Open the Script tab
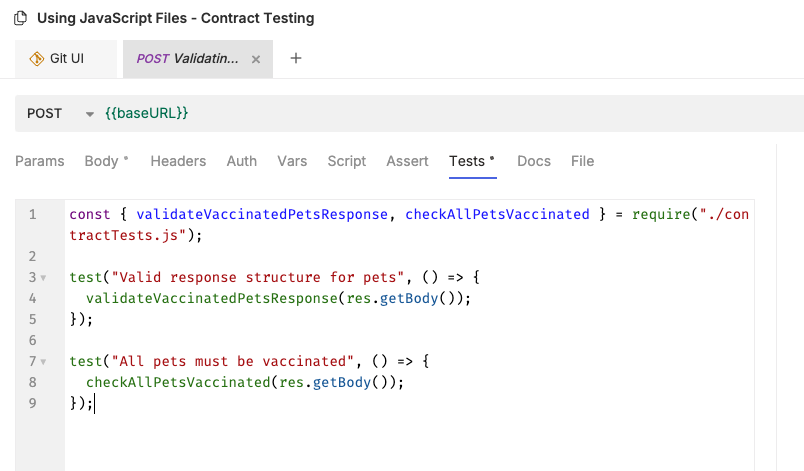Viewport: 804px width, 471px height. (x=347, y=161)
